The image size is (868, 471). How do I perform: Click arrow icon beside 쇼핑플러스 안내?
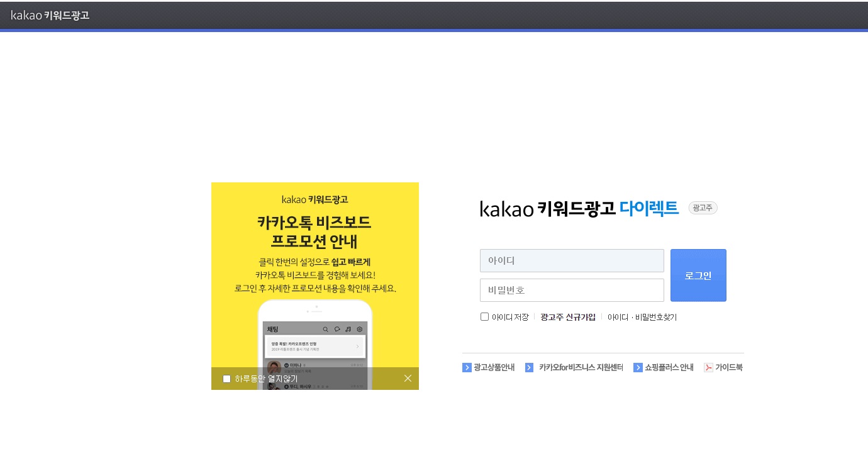coord(638,367)
